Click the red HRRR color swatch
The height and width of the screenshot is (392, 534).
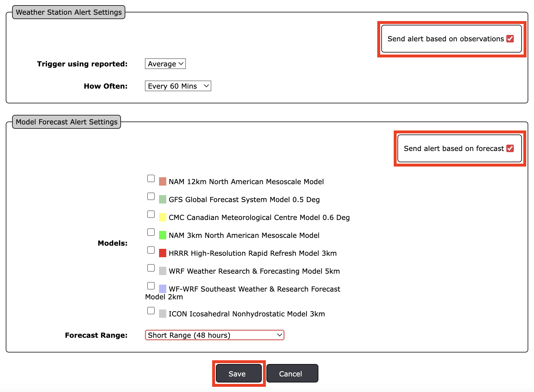tap(163, 253)
